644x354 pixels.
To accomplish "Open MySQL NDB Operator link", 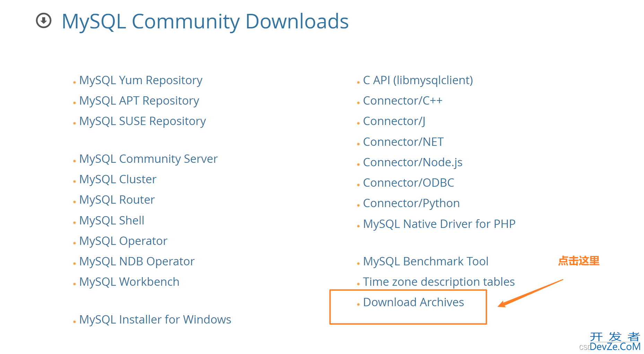I will pos(137,262).
